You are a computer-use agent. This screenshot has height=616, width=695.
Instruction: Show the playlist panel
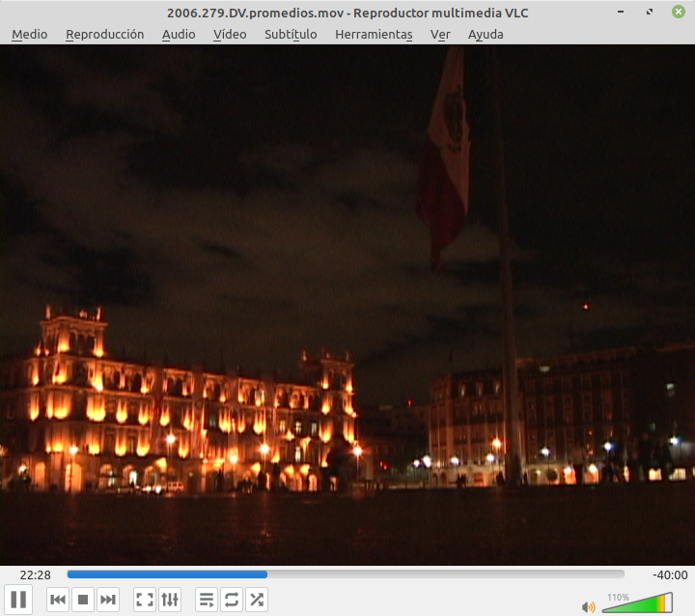pyautogui.click(x=207, y=600)
